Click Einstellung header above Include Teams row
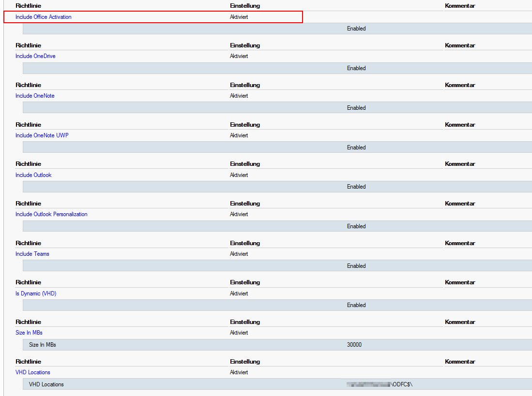Viewport: 532px width, 396px height. pos(245,243)
